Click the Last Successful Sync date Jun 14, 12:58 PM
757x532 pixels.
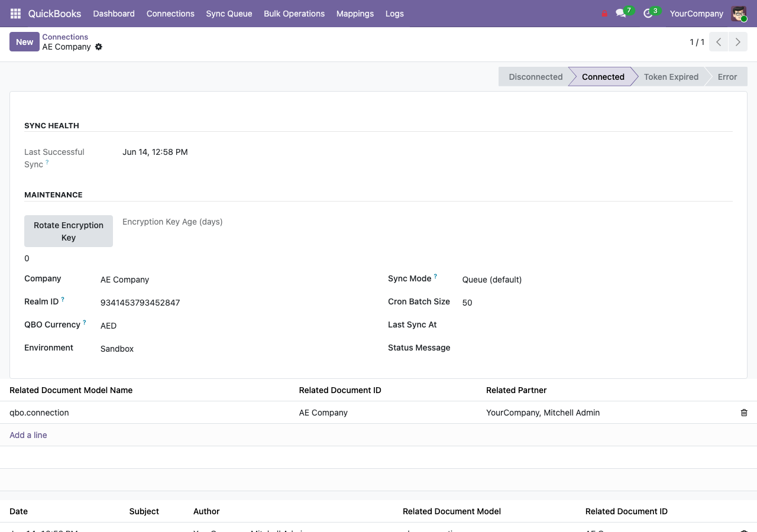tap(155, 152)
